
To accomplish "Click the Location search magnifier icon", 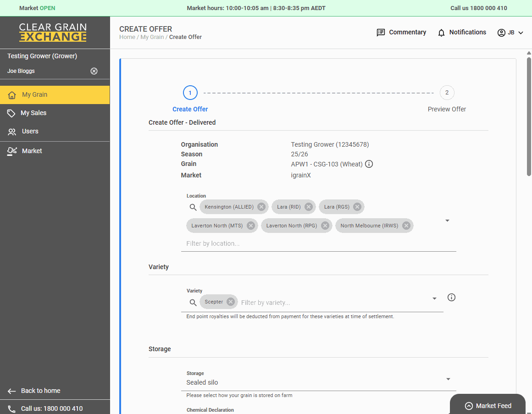I will (x=193, y=207).
